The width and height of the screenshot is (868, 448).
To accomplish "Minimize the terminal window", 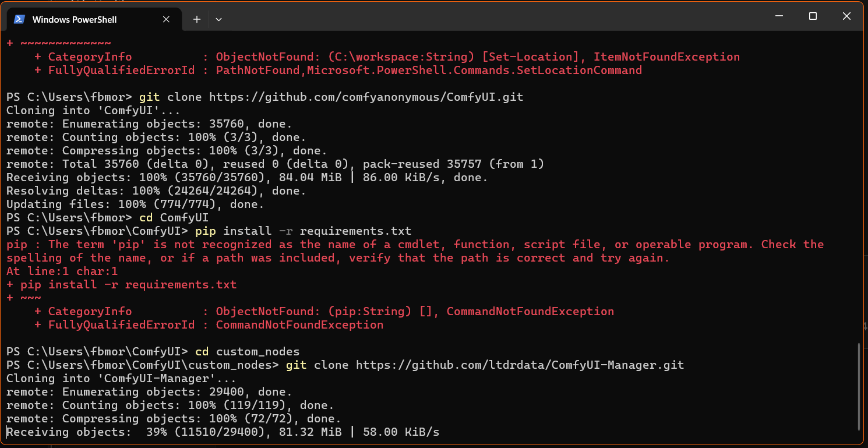I will tap(779, 16).
